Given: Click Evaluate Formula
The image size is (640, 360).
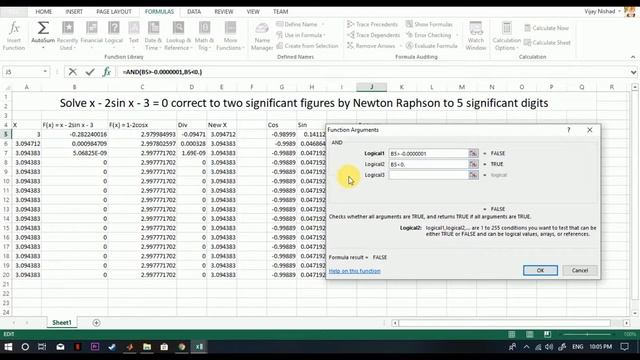Looking at the screenshot, I should click(431, 46).
